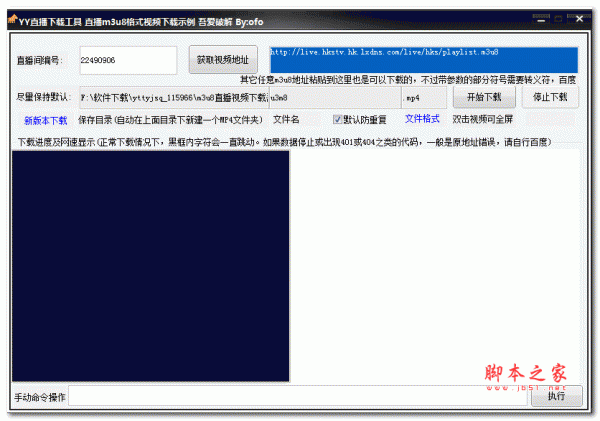Minimize the YY直播下载工具 window
The height and width of the screenshot is (421, 600).
point(541,19)
